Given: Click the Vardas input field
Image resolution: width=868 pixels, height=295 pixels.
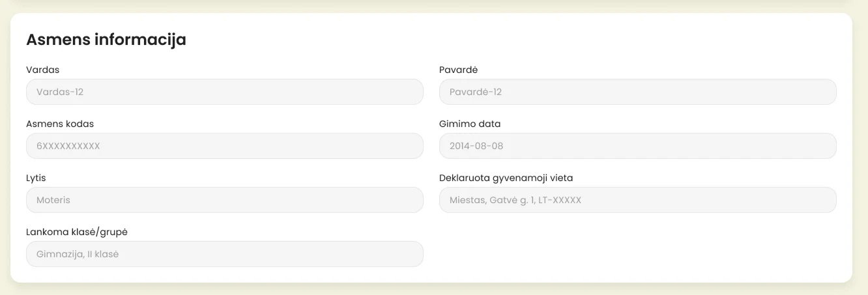Looking at the screenshot, I should click(225, 92).
